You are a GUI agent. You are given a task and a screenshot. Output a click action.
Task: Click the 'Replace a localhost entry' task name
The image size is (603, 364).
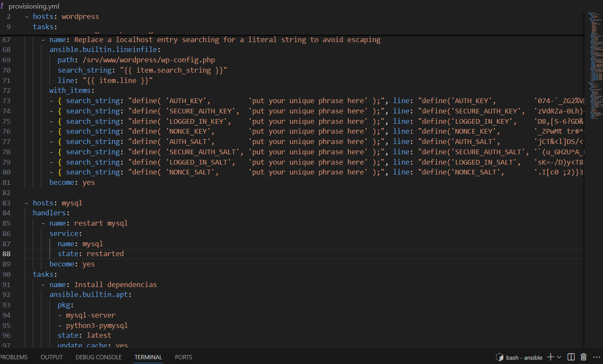tap(227, 40)
